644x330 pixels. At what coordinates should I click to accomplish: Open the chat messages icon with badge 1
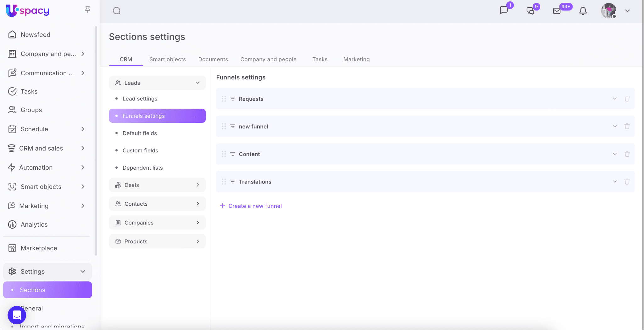[x=504, y=10]
